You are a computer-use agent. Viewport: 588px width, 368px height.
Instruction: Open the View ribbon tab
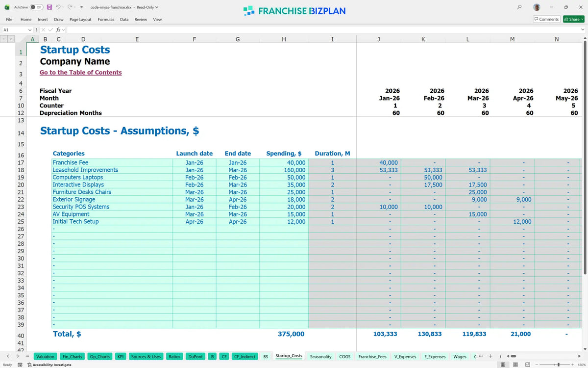157,20
